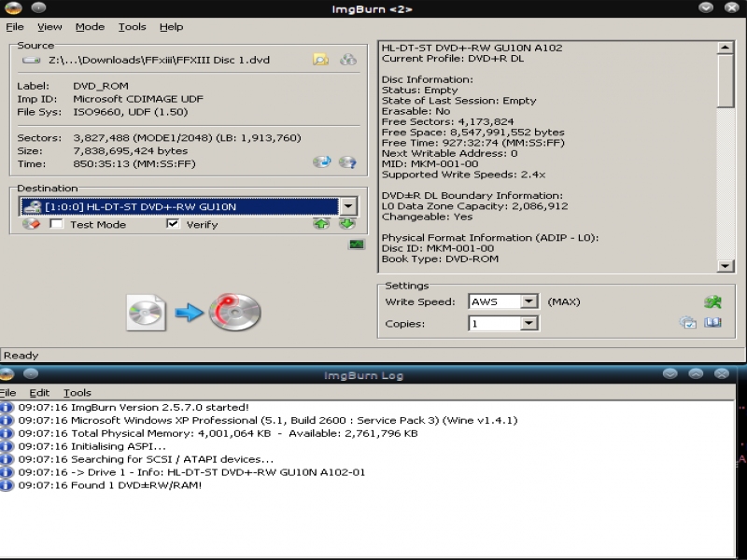Open the Write Speed AWS dropdown
The image size is (747, 560).
click(x=529, y=301)
